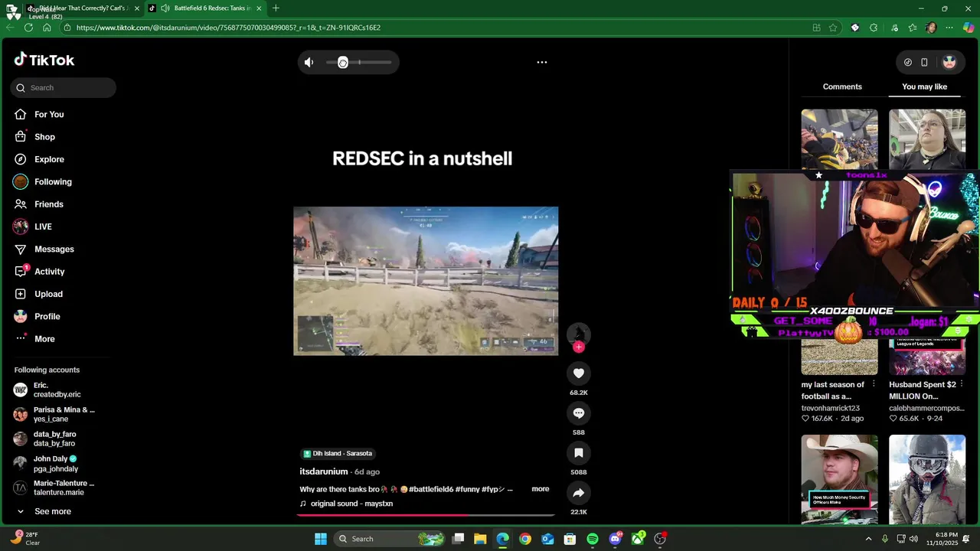Image resolution: width=980 pixels, height=551 pixels.
Task: Open Marie-Talenture talenture.marie account
Action: (57, 488)
